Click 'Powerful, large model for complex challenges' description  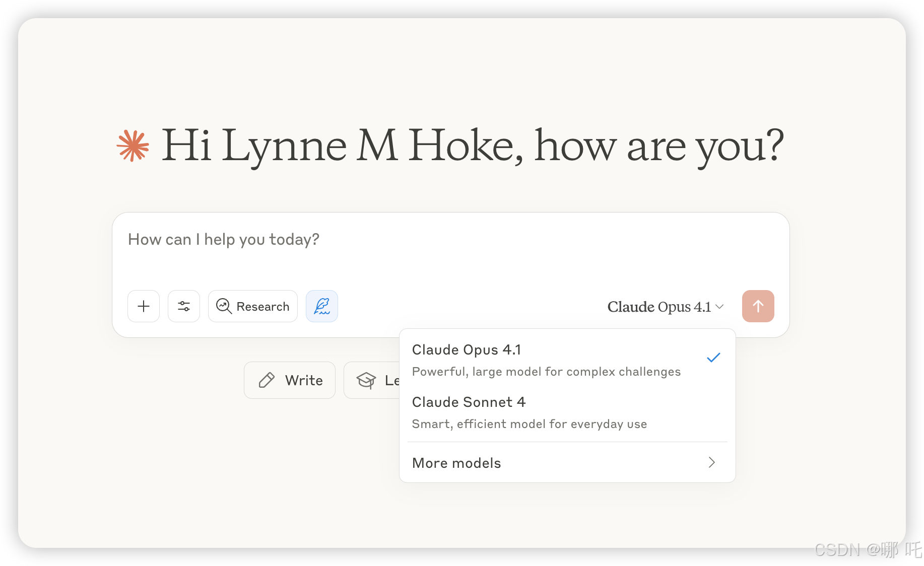pos(546,372)
